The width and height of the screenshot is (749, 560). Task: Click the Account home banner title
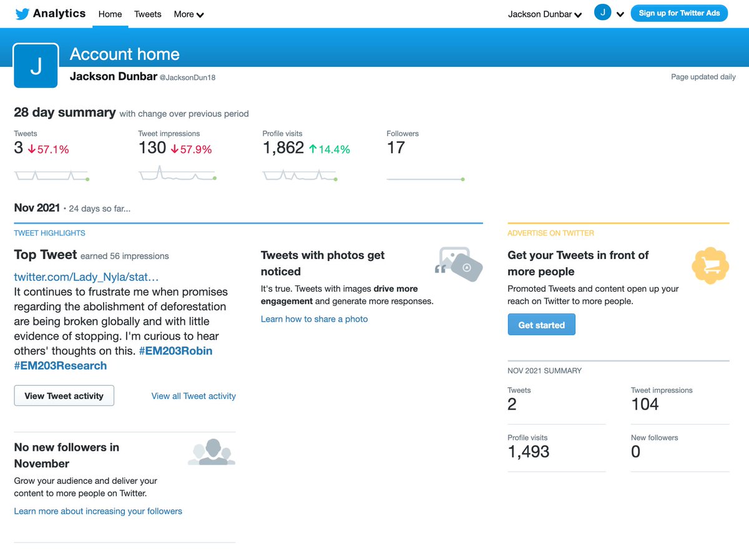coord(125,54)
